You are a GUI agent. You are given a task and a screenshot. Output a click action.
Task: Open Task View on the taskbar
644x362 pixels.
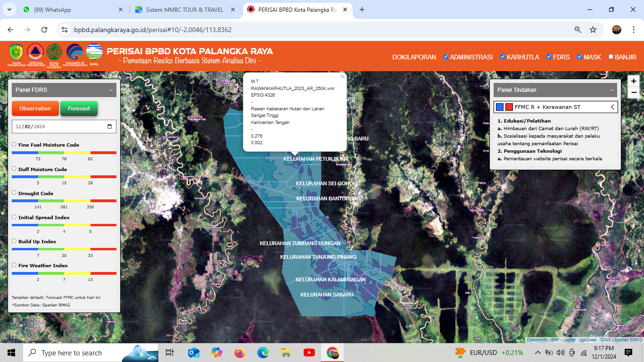tap(170, 353)
